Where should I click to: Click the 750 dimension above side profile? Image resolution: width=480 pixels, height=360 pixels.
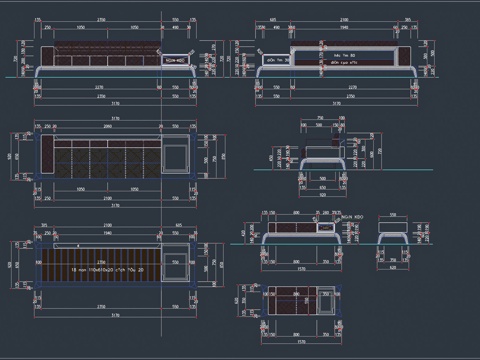320,118
